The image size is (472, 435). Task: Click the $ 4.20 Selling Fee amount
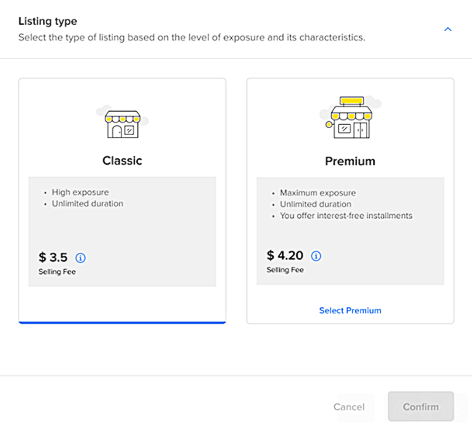(x=285, y=256)
